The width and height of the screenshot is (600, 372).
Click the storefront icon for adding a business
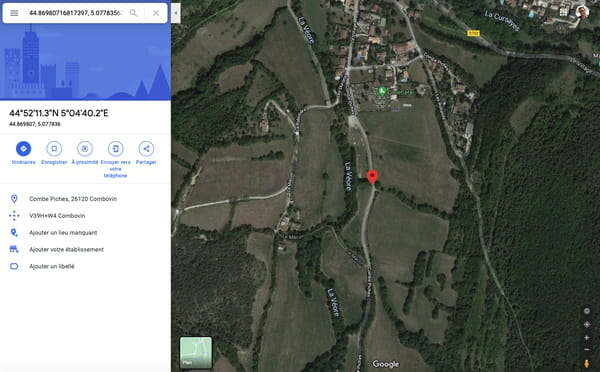point(14,249)
